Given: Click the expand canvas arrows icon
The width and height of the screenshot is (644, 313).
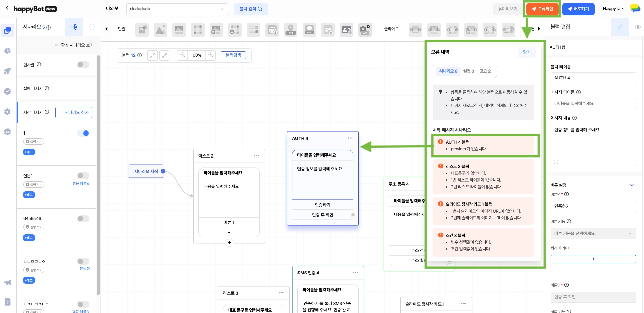Looking at the screenshot, I should (164, 55).
